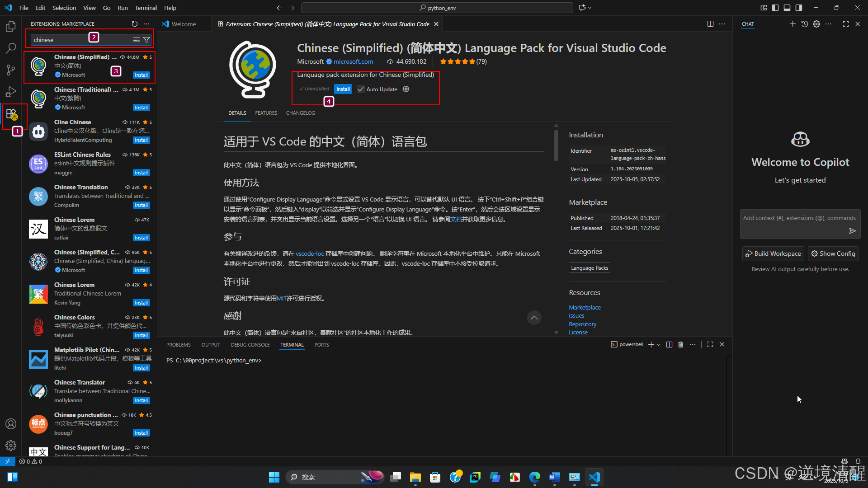The image size is (868, 488).
Task: Open the Accounts icon in activity bar
Action: point(11,424)
